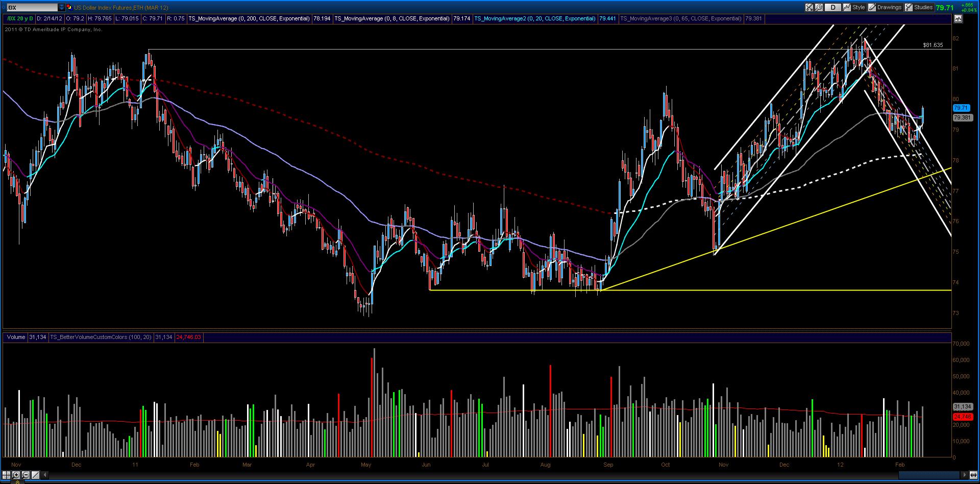Expand the symbol dropdown arrow

pyautogui.click(x=62, y=8)
